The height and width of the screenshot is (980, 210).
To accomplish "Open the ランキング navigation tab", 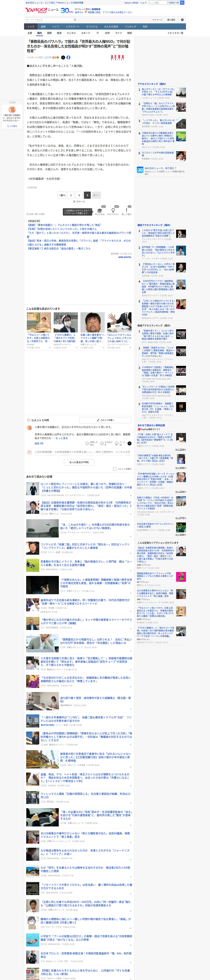I will (x=130, y=27).
